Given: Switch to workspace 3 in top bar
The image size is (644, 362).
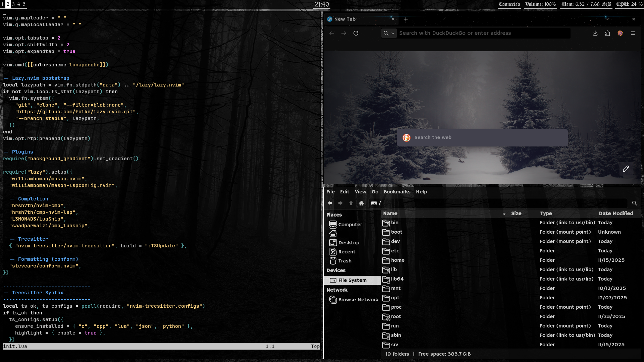Looking at the screenshot, I should coord(13,4).
